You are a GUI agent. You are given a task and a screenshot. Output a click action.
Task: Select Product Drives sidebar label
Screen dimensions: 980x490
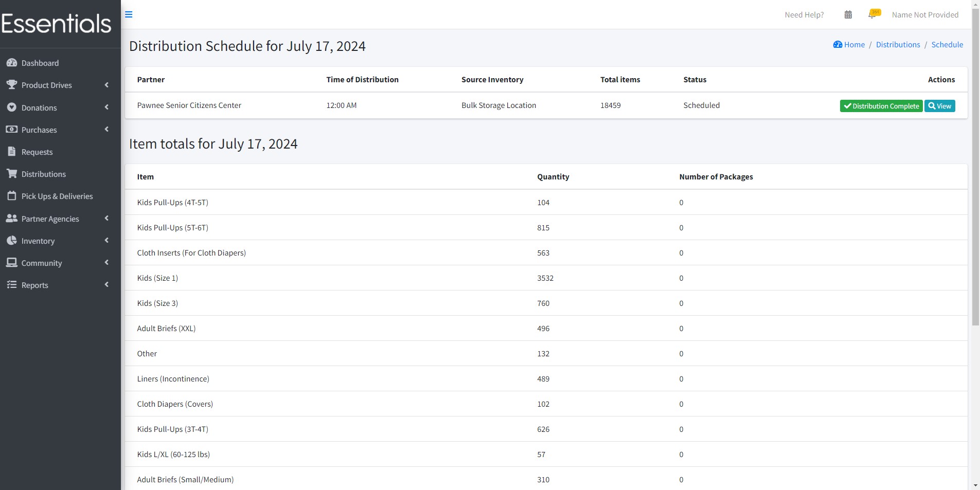[46, 85]
